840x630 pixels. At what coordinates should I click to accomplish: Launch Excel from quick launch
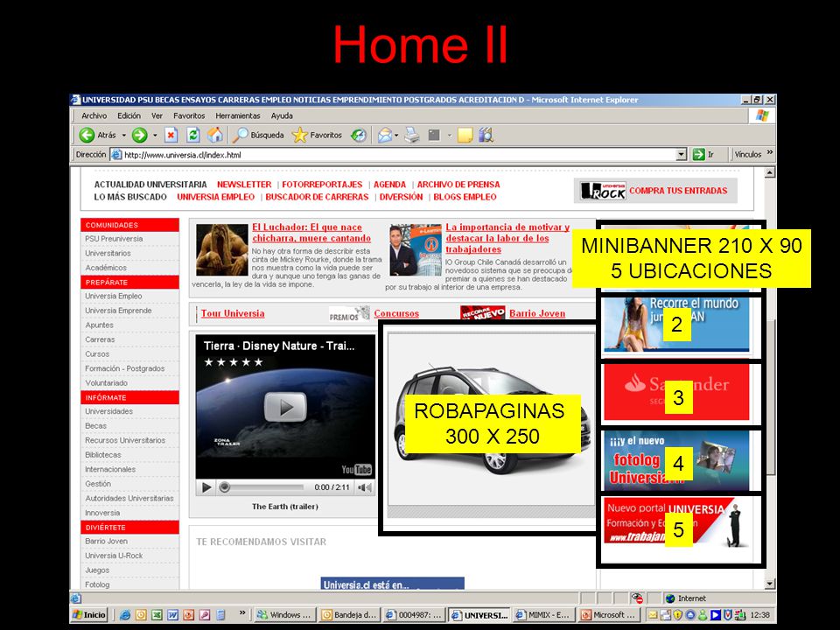157,615
